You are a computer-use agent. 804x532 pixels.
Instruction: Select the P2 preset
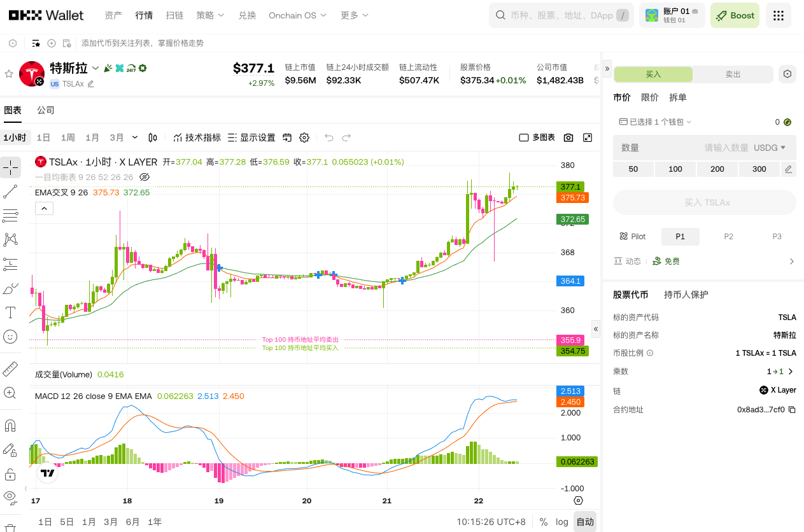pyautogui.click(x=729, y=237)
